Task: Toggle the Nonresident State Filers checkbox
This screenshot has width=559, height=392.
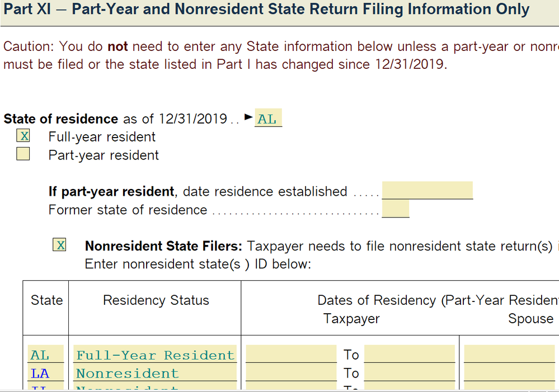Action: 59,245
